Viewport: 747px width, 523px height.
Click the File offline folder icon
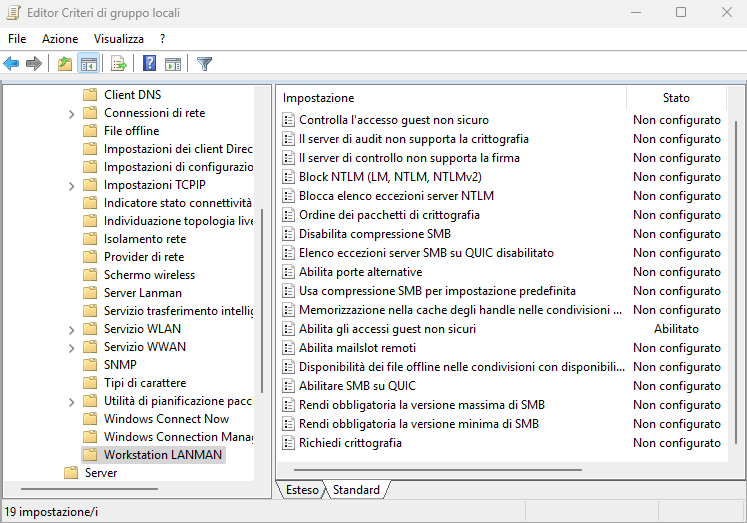tap(90, 131)
